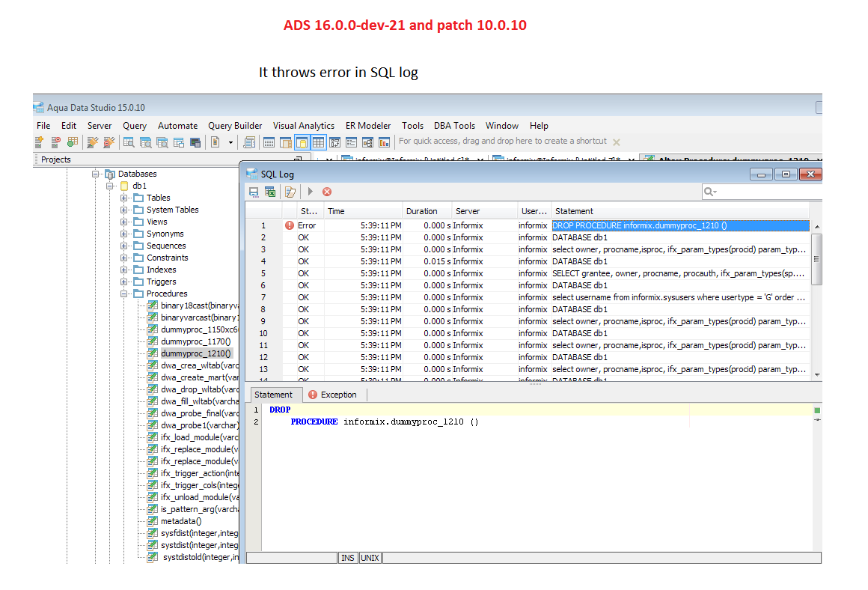Image resolution: width=868 pixels, height=590 pixels.
Task: Open the Server menu
Action: point(100,126)
